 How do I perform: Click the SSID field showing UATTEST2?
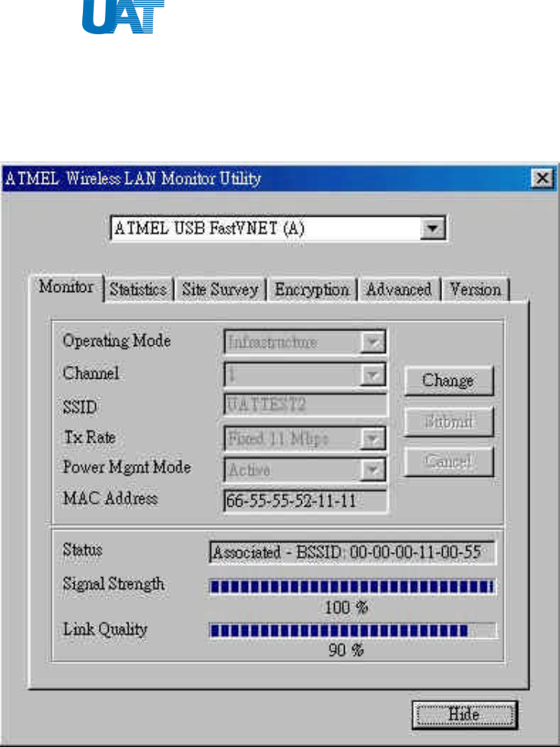coord(306,405)
